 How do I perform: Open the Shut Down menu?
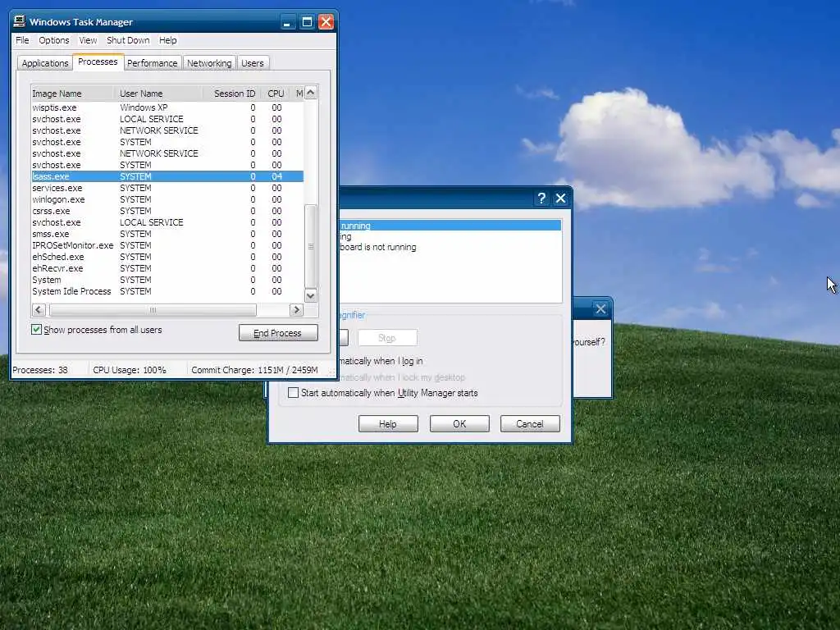click(x=128, y=40)
